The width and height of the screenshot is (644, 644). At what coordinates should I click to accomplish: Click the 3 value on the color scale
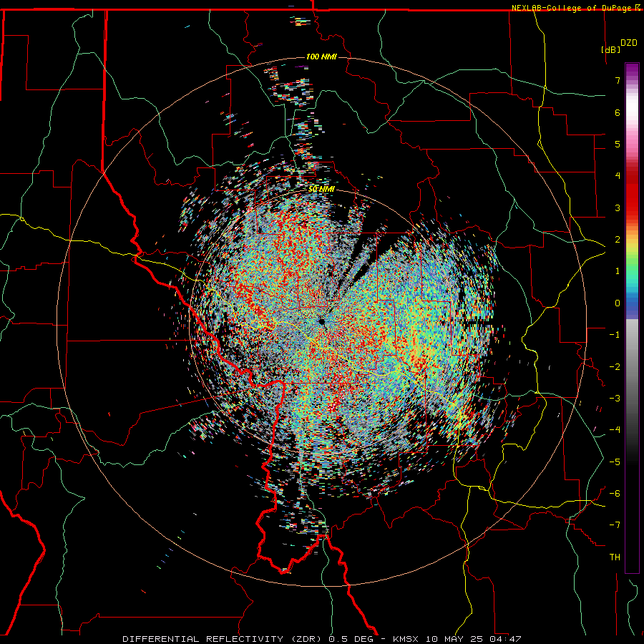[x=618, y=208]
